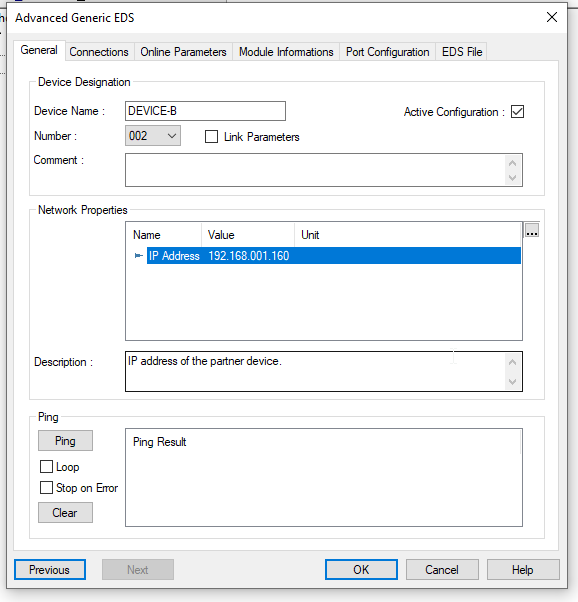The width and height of the screenshot is (578, 602).
Task: Click the Comment box scroll up arrow
Action: (x=512, y=163)
